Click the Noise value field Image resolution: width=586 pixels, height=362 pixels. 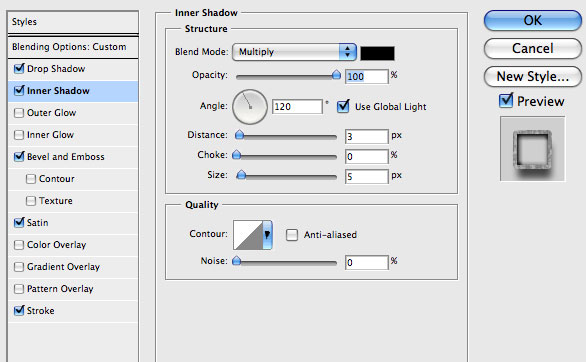(x=367, y=263)
